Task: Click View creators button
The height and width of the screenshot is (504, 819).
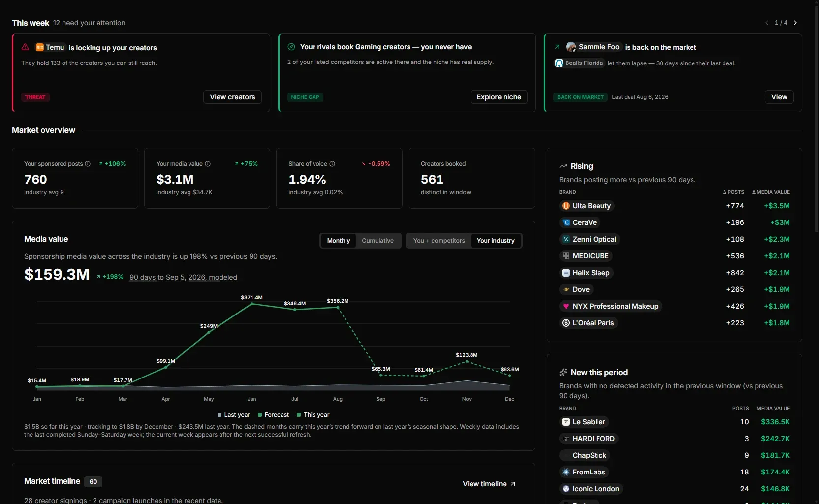Action: point(232,97)
